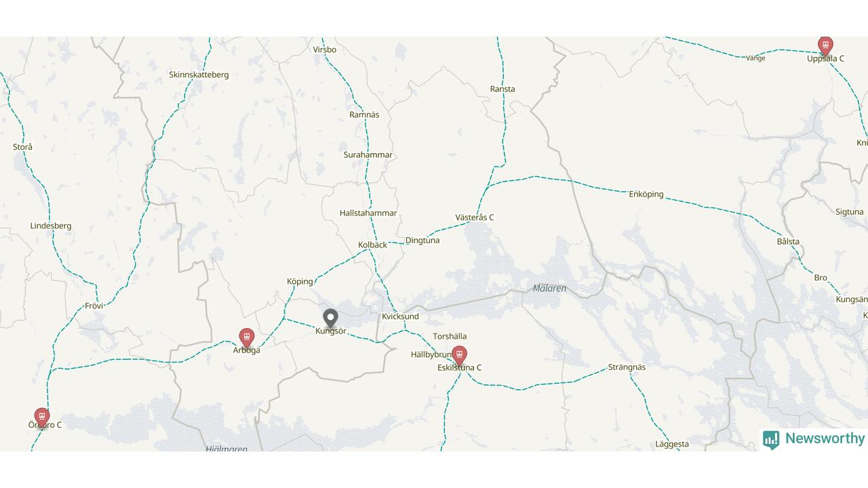Click the Uppsala C train station marker
868x488 pixels.
825,45
